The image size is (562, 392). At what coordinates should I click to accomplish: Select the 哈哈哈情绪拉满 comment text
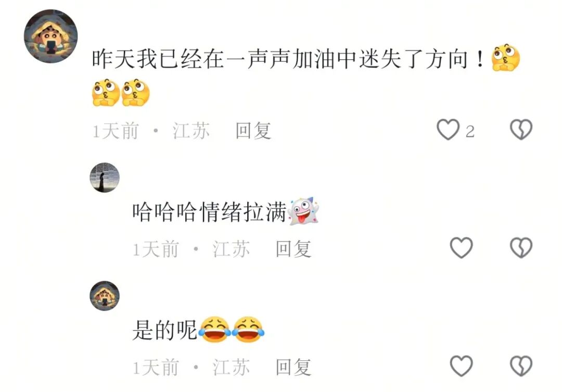tap(210, 212)
